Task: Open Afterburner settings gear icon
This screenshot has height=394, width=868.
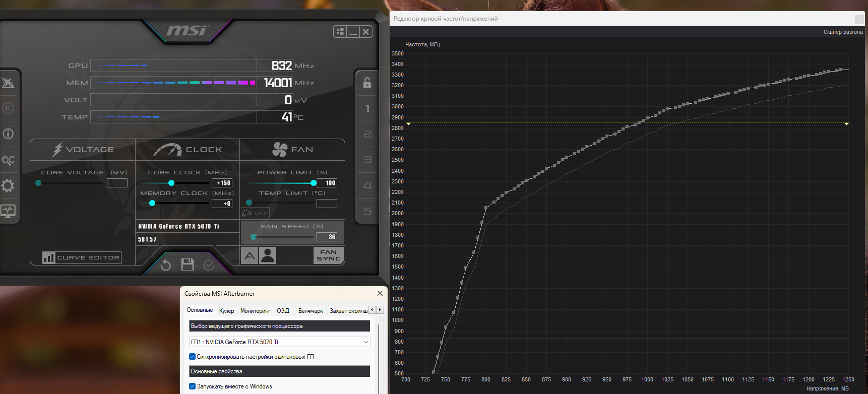Action: click(x=8, y=186)
